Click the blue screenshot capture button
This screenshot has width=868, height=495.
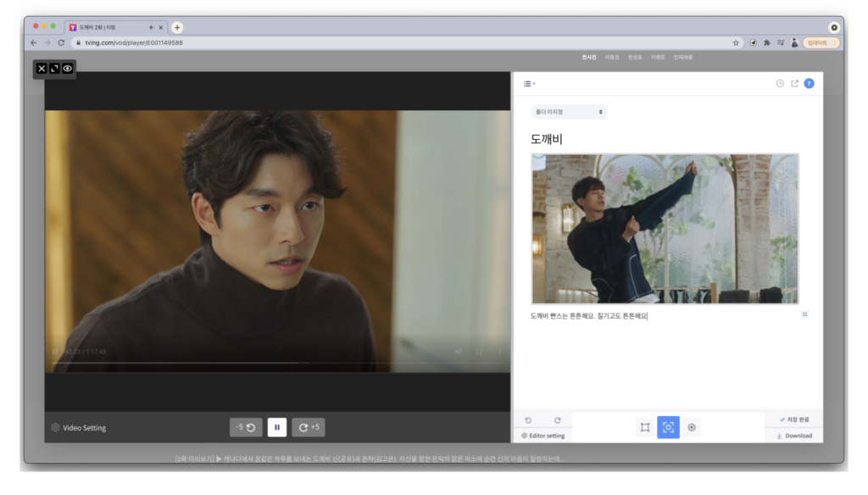pos(668,427)
